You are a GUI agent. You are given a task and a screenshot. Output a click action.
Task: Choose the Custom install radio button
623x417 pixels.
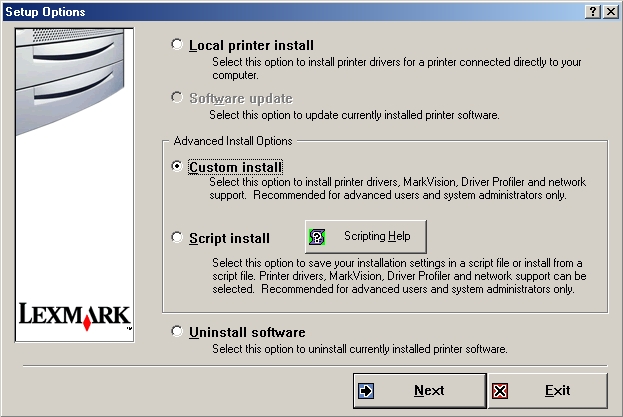178,167
